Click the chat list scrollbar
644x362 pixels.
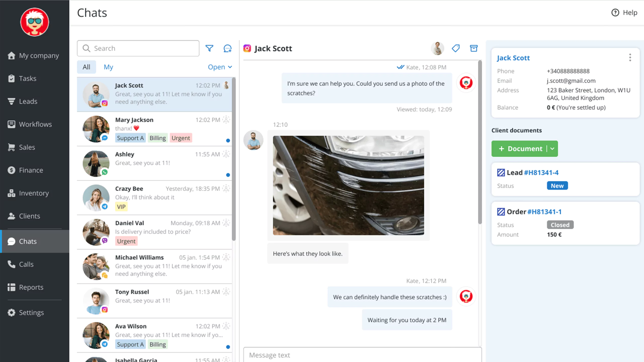[x=234, y=159]
